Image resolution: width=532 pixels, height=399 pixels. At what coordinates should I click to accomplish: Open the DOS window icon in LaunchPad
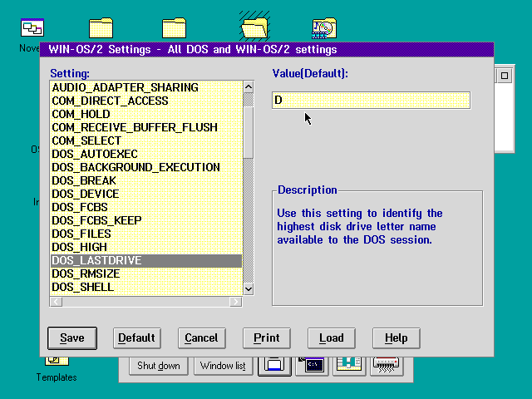(x=313, y=366)
